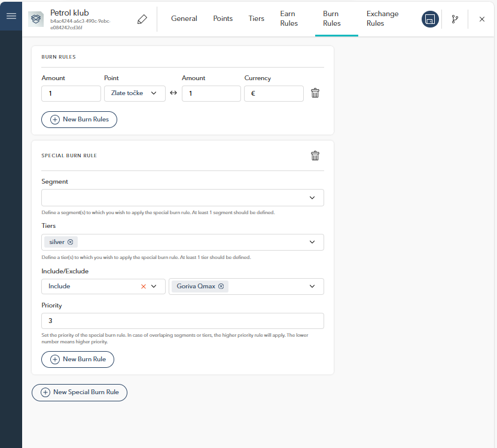Click the currency Amount input

[211, 93]
